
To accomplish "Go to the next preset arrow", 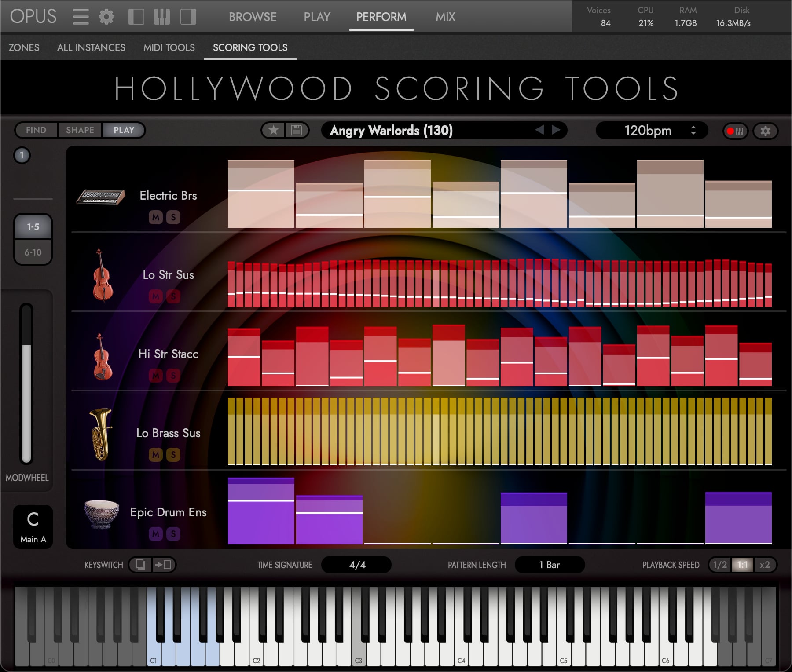I will pos(556,130).
